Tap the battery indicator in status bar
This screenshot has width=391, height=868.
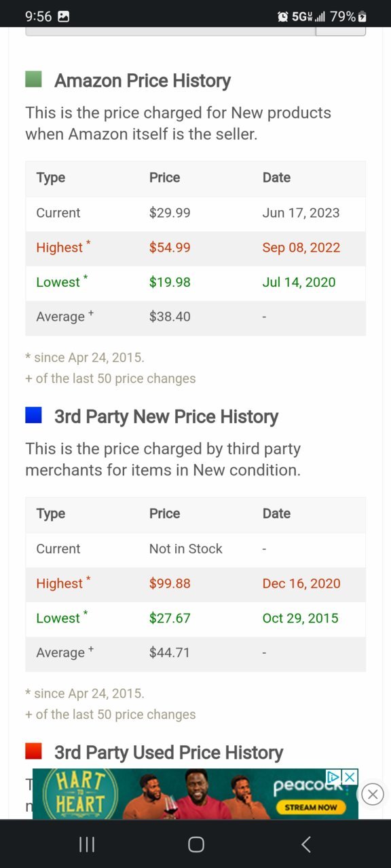(362, 16)
